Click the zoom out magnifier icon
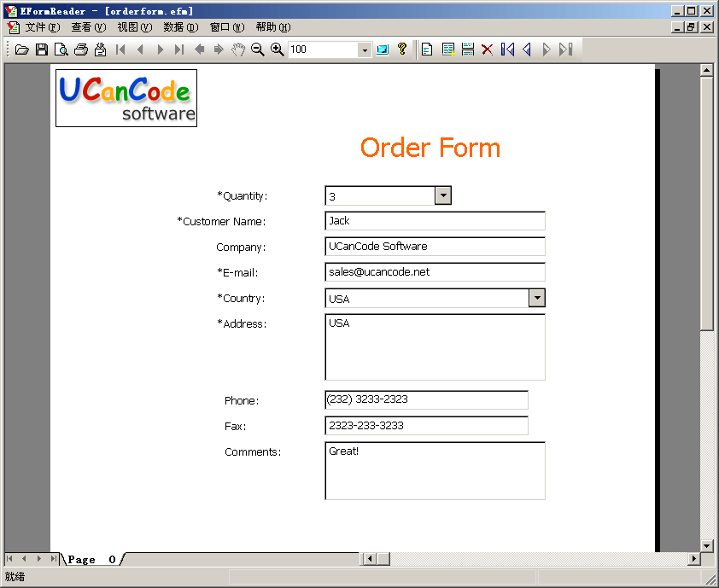Image resolution: width=719 pixels, height=588 pixels. pyautogui.click(x=258, y=49)
